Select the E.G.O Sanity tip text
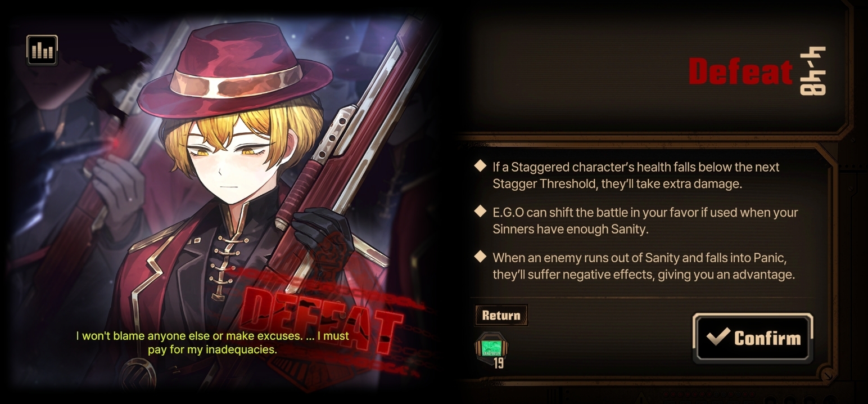This screenshot has width=868, height=404. (645, 221)
